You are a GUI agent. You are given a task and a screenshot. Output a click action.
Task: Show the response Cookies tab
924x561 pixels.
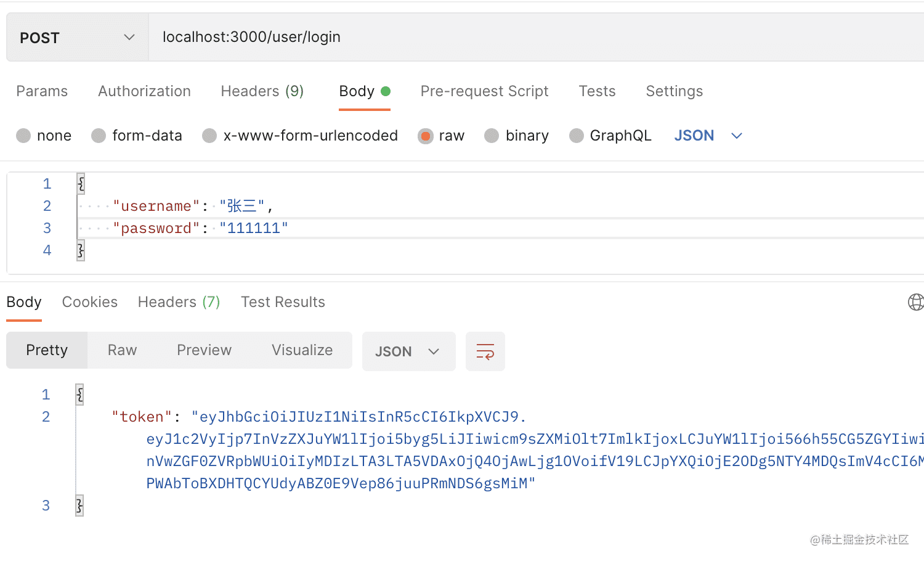pyautogui.click(x=90, y=302)
